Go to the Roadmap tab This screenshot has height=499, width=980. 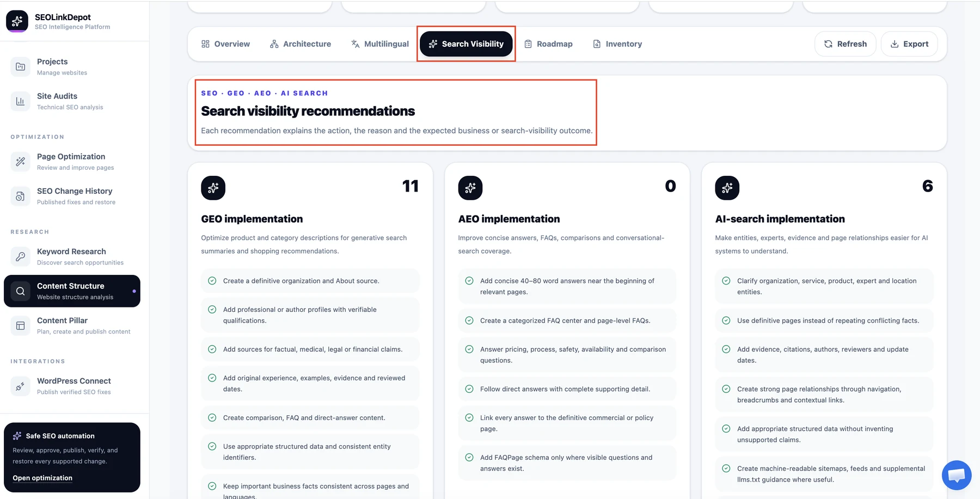pyautogui.click(x=548, y=44)
